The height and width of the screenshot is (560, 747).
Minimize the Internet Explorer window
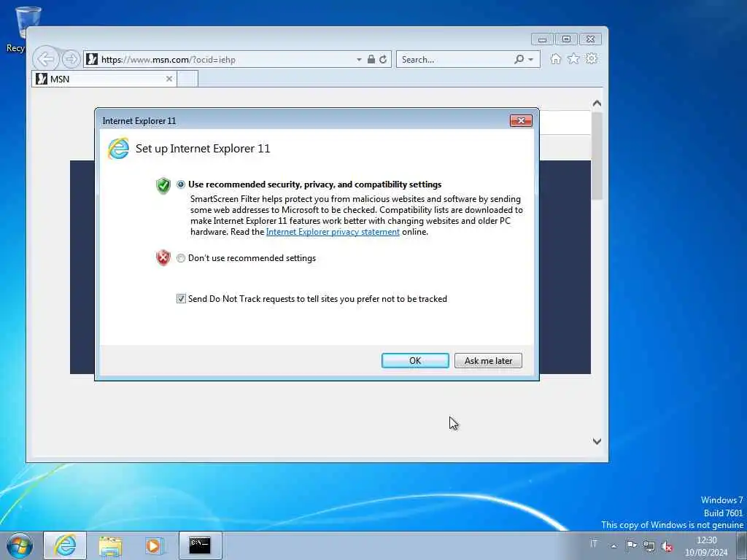543,39
